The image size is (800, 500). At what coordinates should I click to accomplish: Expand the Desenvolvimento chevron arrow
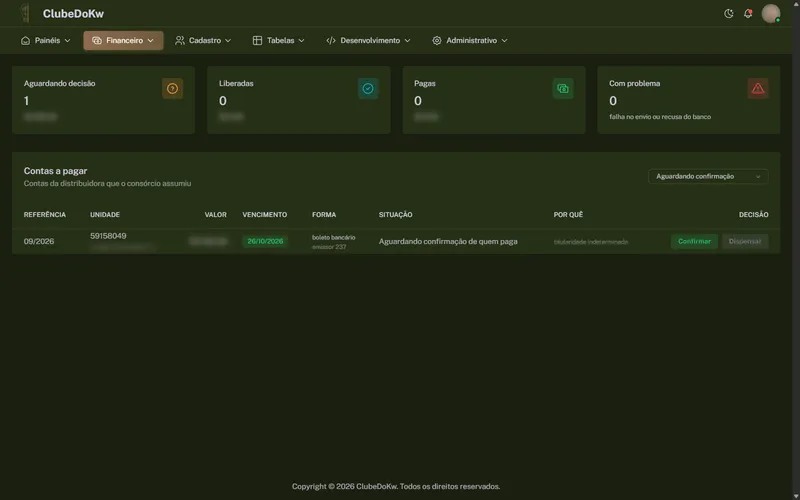(407, 40)
